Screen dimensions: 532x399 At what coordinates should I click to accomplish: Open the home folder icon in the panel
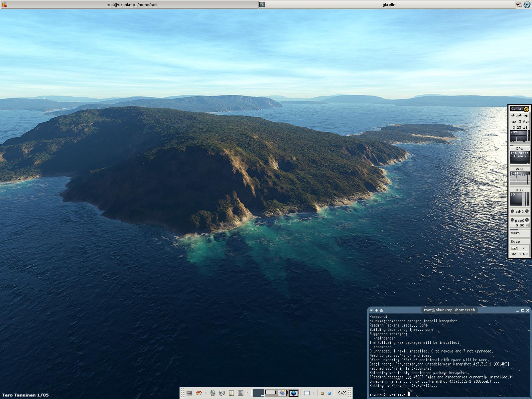point(199,393)
